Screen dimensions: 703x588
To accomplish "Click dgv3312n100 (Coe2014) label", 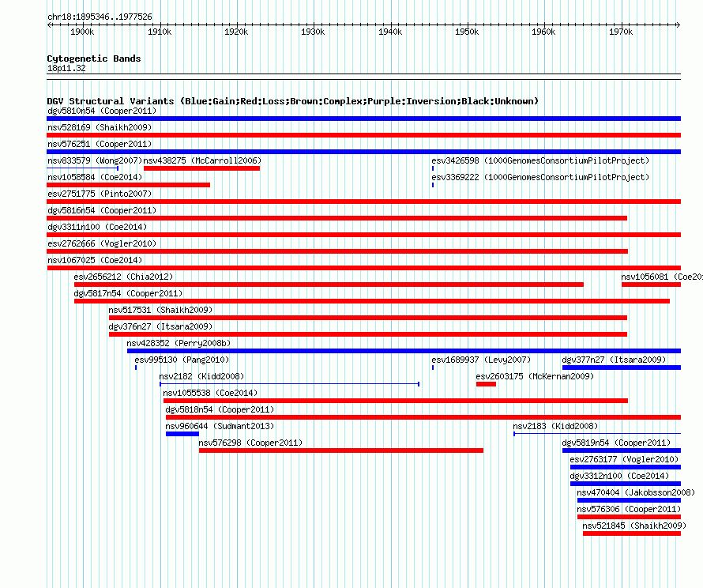I will click(x=619, y=476).
